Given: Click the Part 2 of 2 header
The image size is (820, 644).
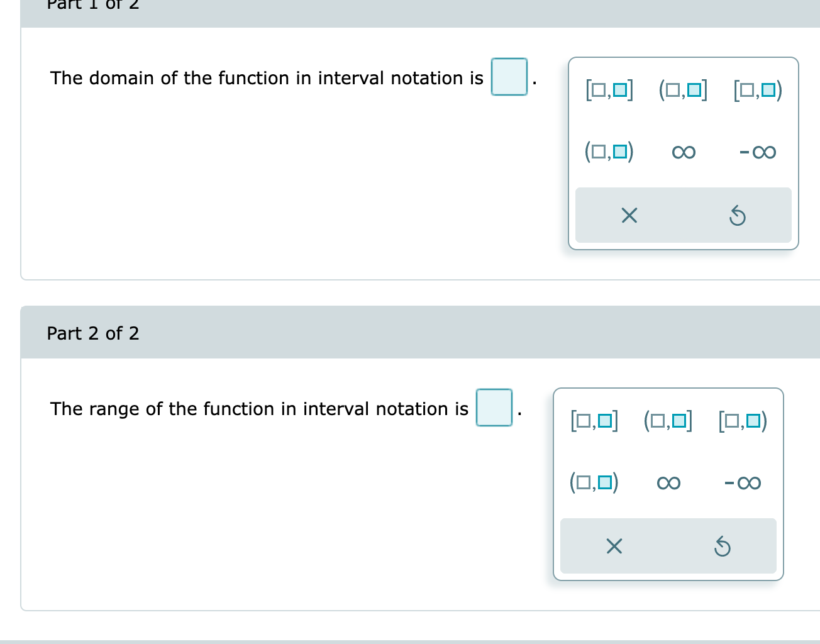Looking at the screenshot, I should [93, 333].
